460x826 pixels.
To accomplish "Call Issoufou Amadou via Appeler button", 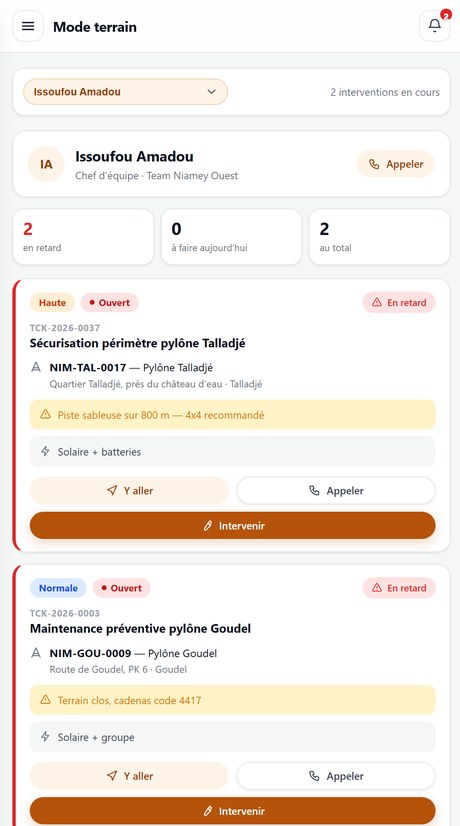I will pyautogui.click(x=396, y=164).
